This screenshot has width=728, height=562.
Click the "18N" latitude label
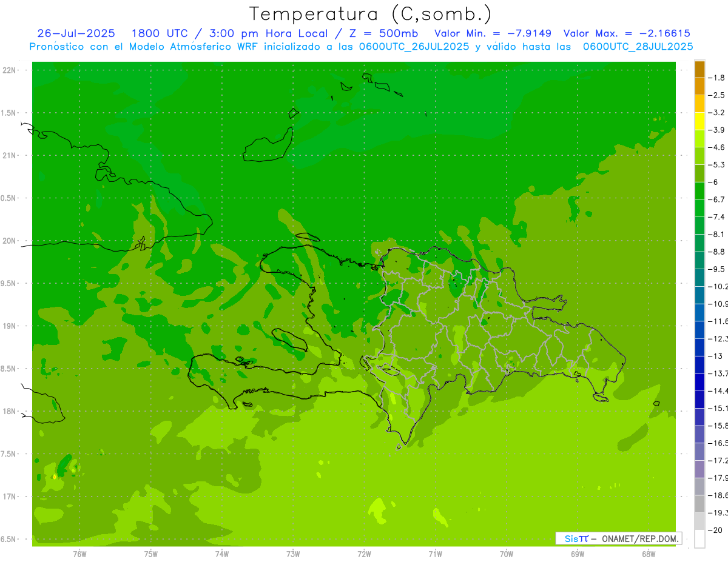tap(9, 412)
